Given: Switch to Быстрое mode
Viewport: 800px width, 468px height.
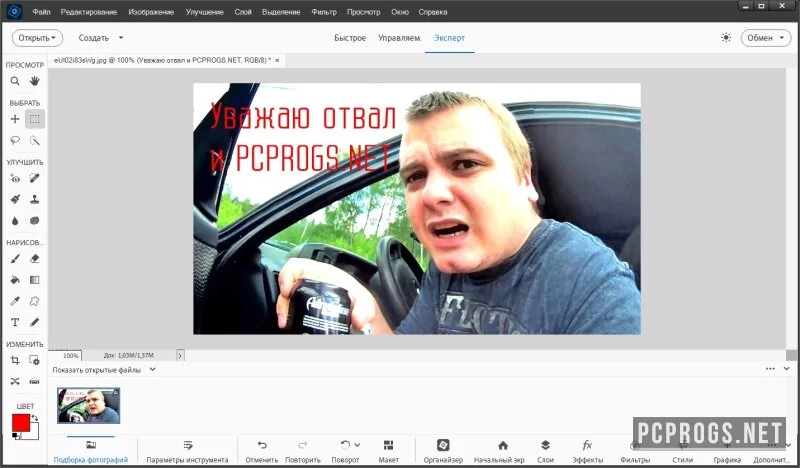Looking at the screenshot, I should 350,38.
